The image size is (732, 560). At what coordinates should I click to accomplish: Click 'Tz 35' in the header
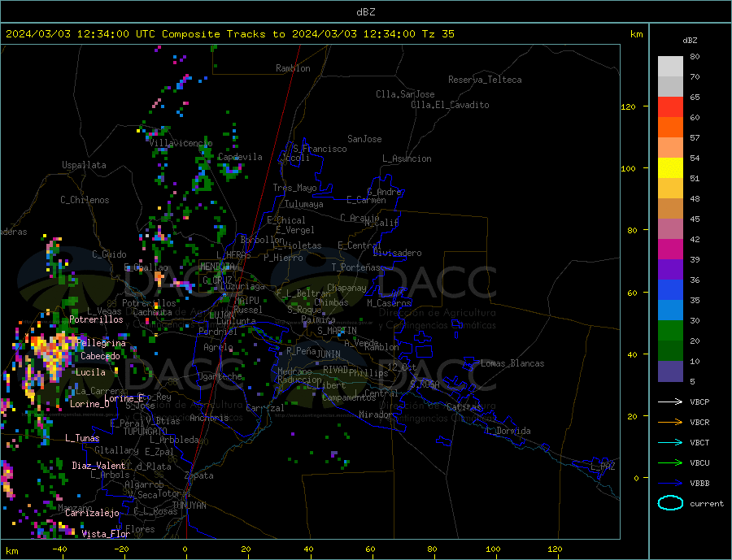point(438,34)
